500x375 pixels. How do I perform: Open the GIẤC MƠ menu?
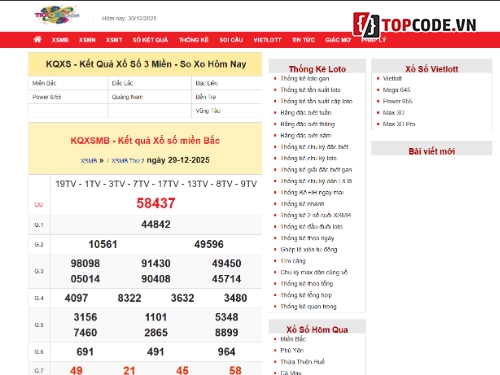338,40
